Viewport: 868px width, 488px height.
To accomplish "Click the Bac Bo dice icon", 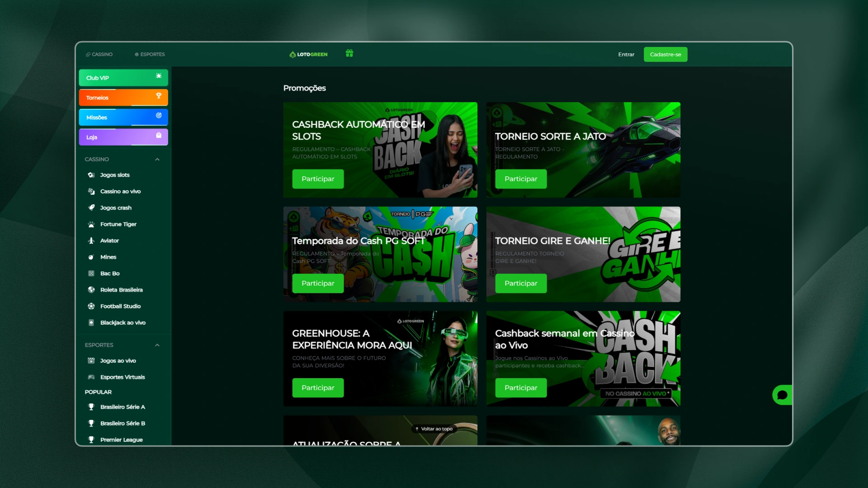I will pos(91,273).
